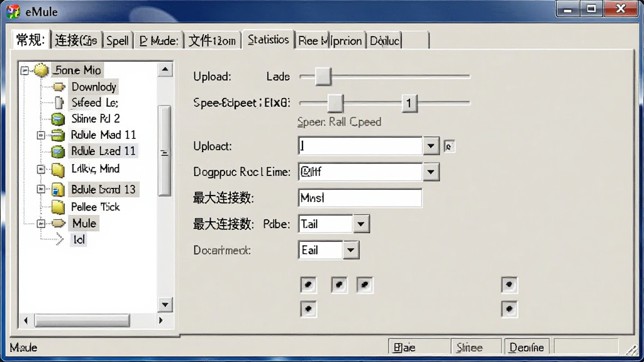Open the Ddiluc tab
This screenshot has height=362, width=644.
384,41
